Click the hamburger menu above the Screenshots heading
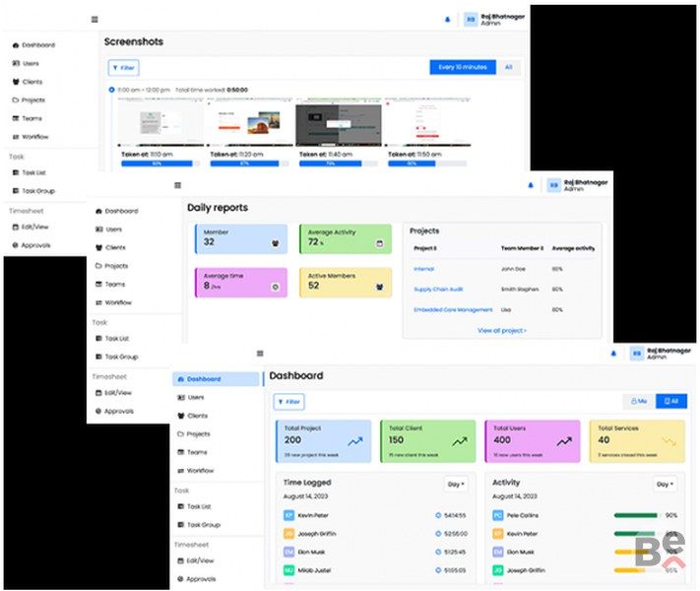The height and width of the screenshot is (591, 700). 95,19
